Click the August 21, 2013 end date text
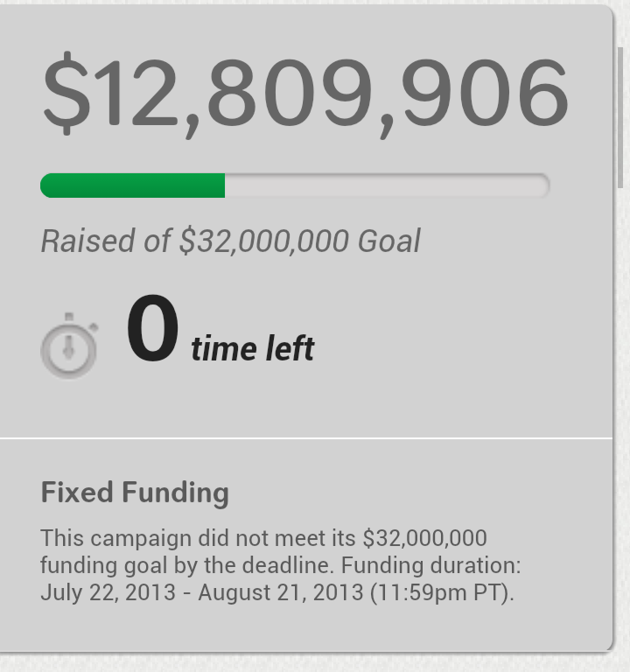The height and width of the screenshot is (672, 630). [x=281, y=592]
